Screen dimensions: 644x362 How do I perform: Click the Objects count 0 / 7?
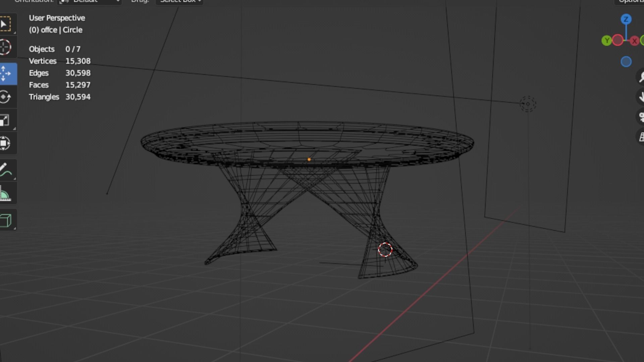point(73,49)
